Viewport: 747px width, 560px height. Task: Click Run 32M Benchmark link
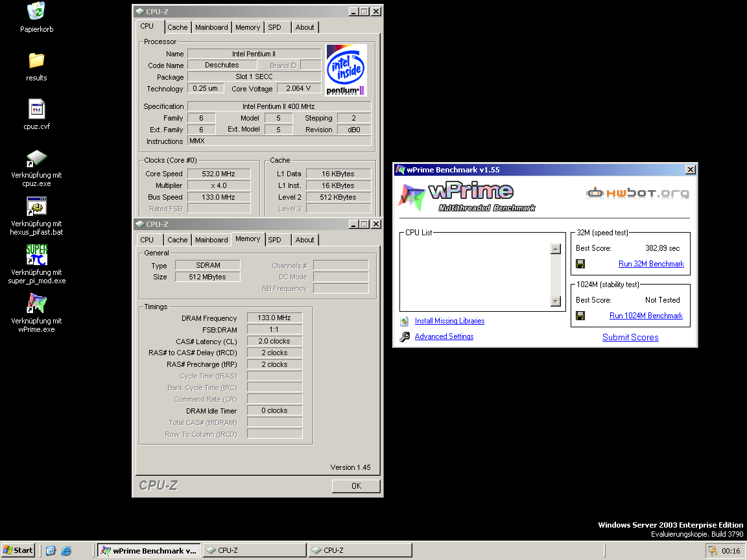(651, 264)
